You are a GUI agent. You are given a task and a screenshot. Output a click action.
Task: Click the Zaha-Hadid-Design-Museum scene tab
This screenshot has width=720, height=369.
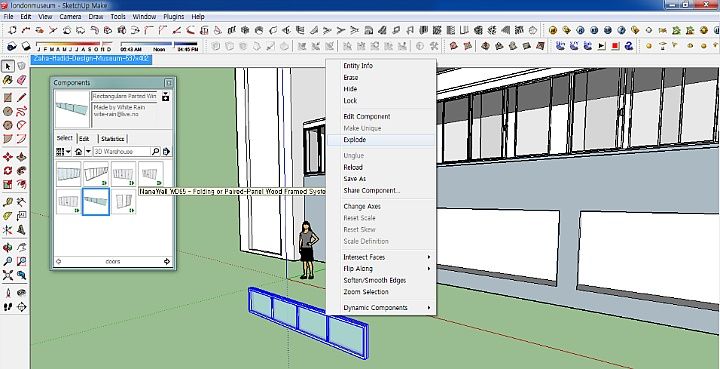pyautogui.click(x=91, y=59)
